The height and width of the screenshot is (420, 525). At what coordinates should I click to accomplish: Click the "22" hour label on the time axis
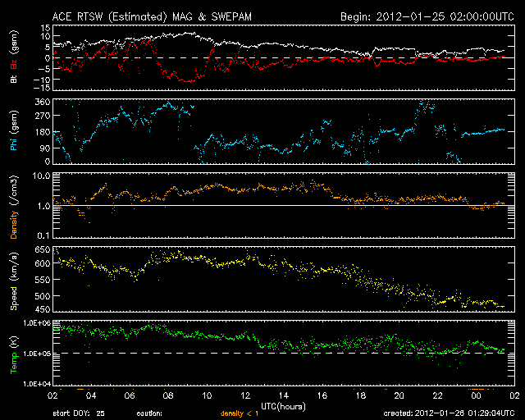tap(437, 396)
